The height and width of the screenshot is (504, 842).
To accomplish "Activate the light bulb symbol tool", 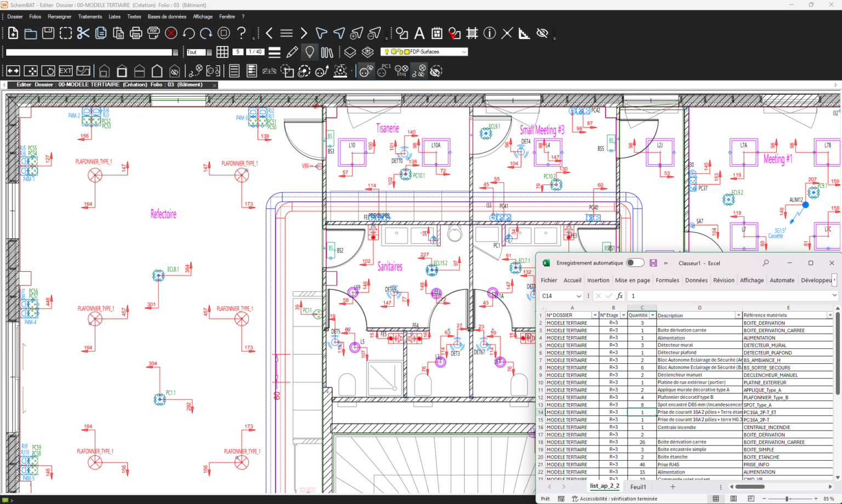I will tap(310, 51).
